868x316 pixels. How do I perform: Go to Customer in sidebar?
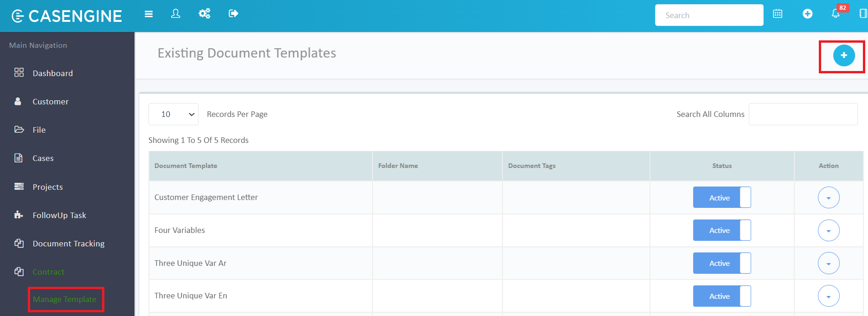[x=51, y=102]
